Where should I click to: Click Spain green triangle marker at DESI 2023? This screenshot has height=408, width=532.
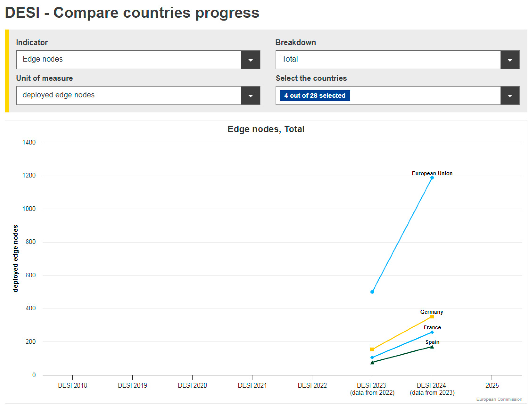click(x=372, y=363)
